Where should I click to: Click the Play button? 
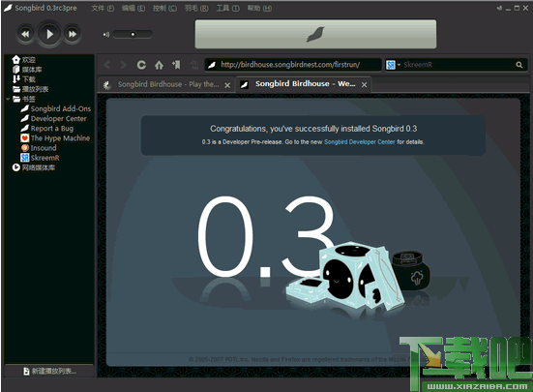tap(49, 34)
